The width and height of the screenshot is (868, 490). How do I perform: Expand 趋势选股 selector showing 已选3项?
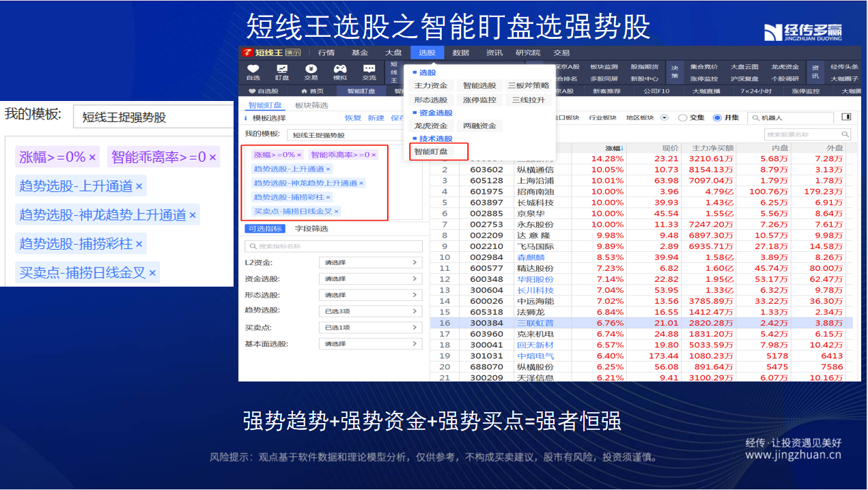click(370, 311)
